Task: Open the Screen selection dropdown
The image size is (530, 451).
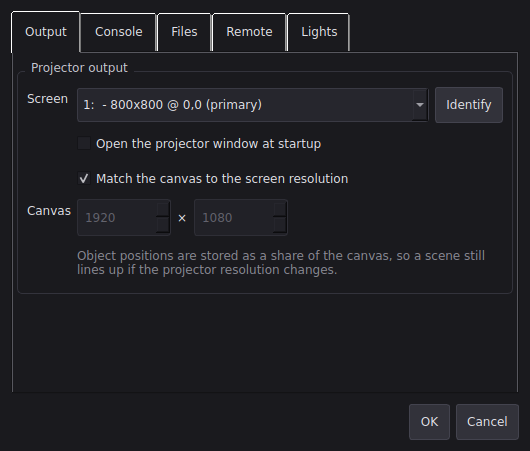Action: (x=253, y=105)
